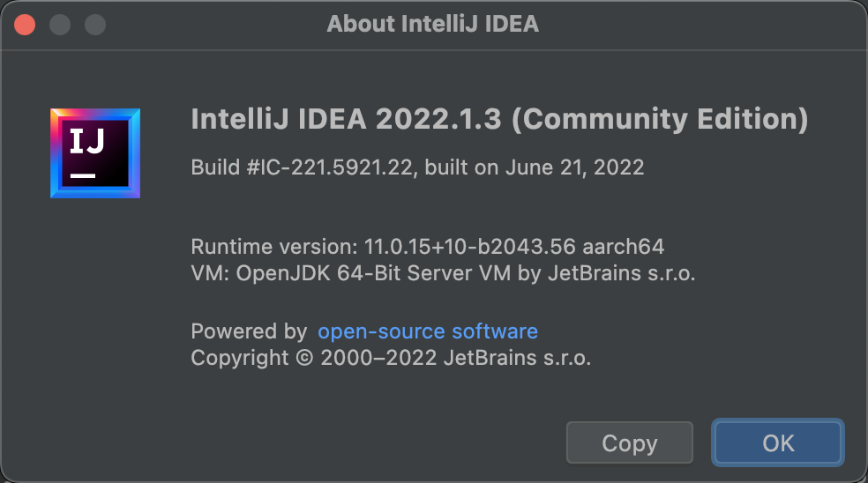The height and width of the screenshot is (483, 868).
Task: Click the About IntelliJ IDEA title bar text
Action: 432,25
